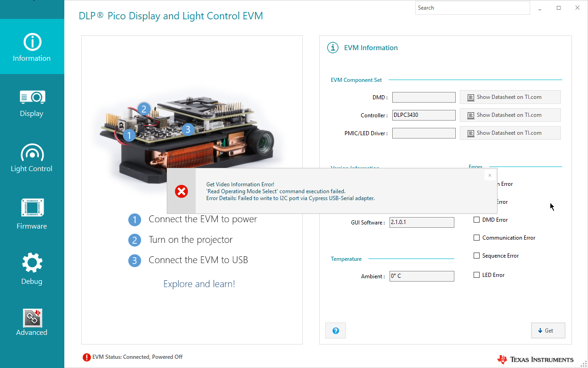Open the Light Control section icon
The height and width of the screenshot is (368, 588).
pos(32,152)
